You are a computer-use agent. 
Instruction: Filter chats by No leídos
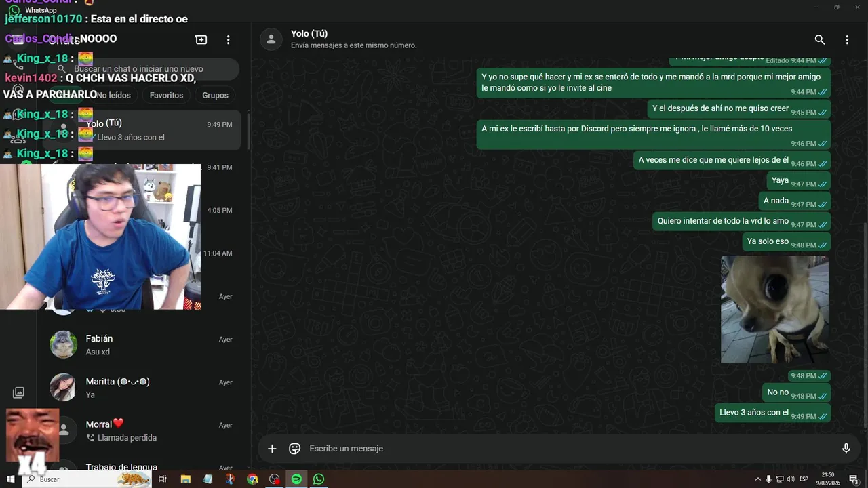(x=113, y=96)
